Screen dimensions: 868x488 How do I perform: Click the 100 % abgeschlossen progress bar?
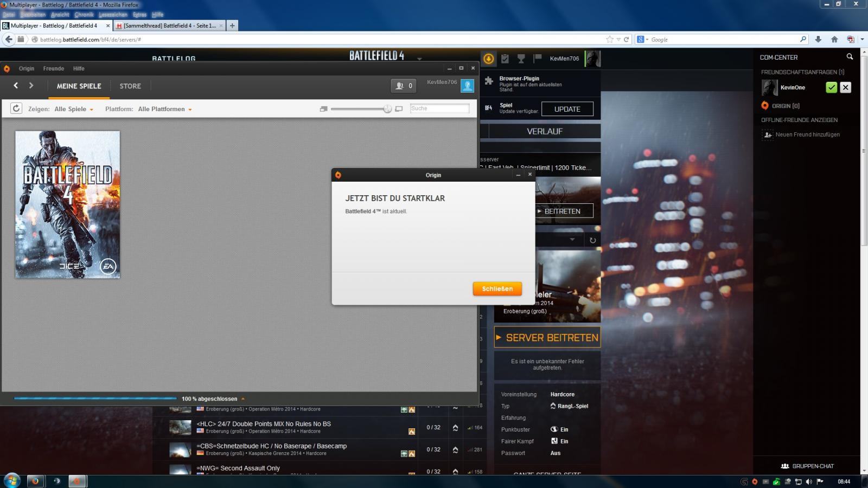coord(95,399)
